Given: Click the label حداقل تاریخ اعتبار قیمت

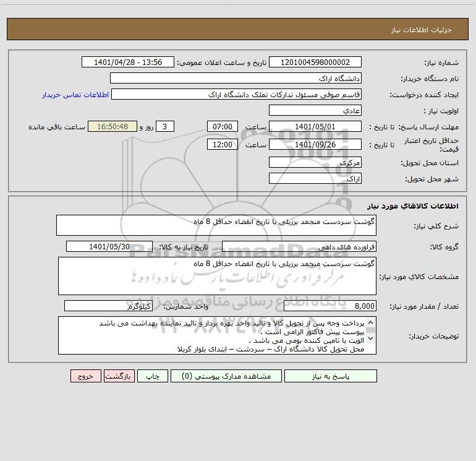Looking at the screenshot, I should tap(431, 145).
